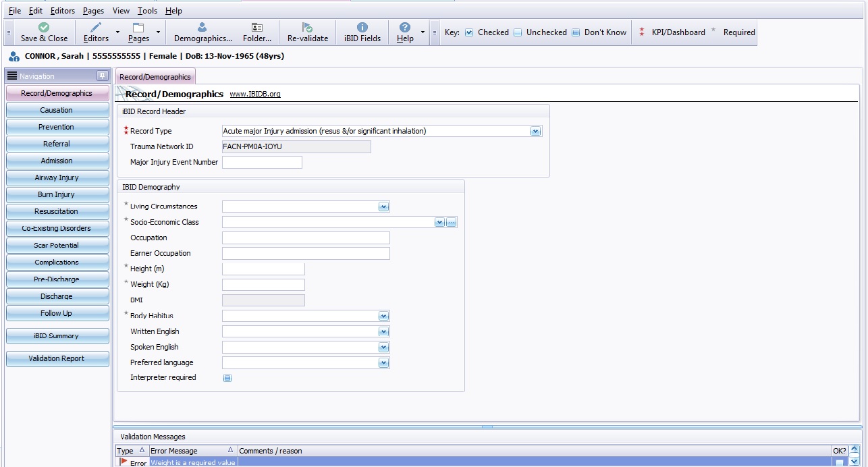868x467 pixels.
Task: Open the Demographics person icon
Action: [202, 28]
